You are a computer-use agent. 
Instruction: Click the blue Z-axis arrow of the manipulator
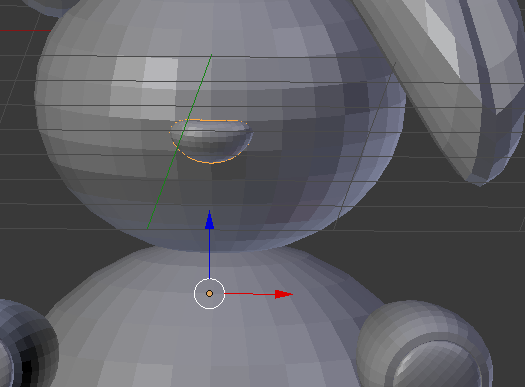(x=210, y=220)
